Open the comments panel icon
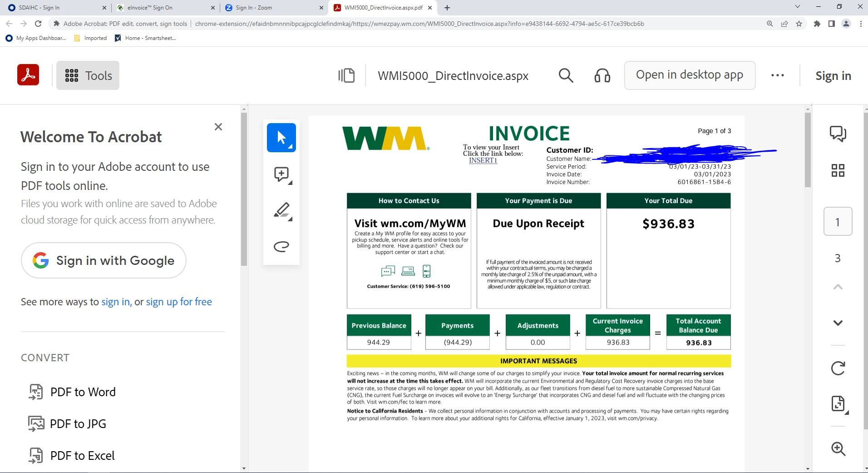This screenshot has width=868, height=473. [838, 134]
